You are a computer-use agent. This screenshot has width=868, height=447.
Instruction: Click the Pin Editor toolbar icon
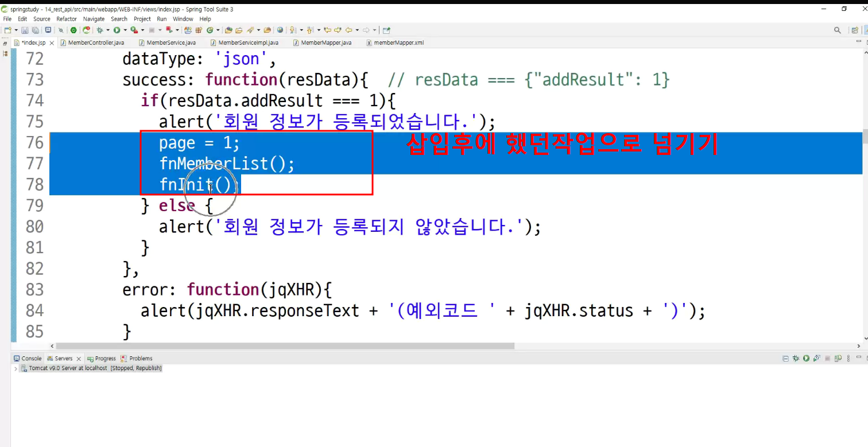[386, 30]
